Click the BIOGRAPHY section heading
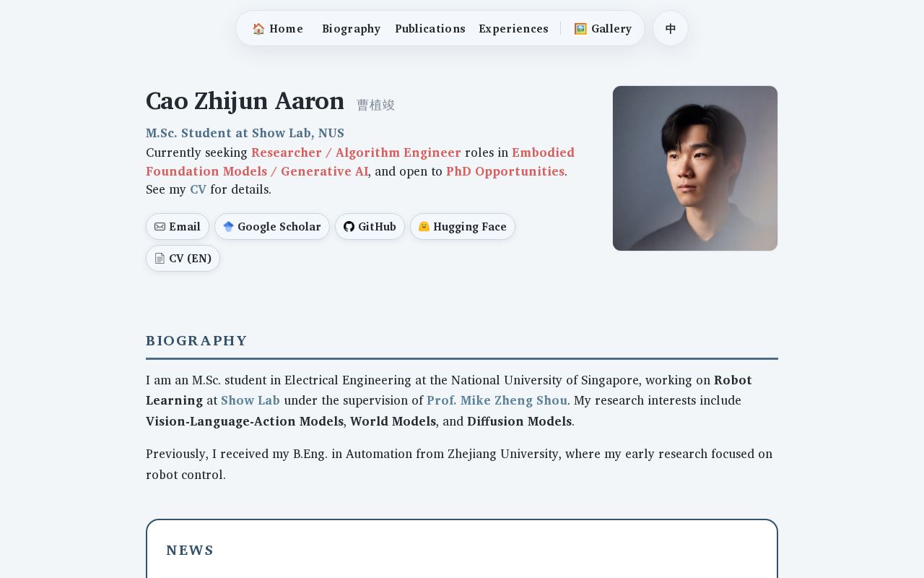The width and height of the screenshot is (924, 578). pyautogui.click(x=196, y=341)
